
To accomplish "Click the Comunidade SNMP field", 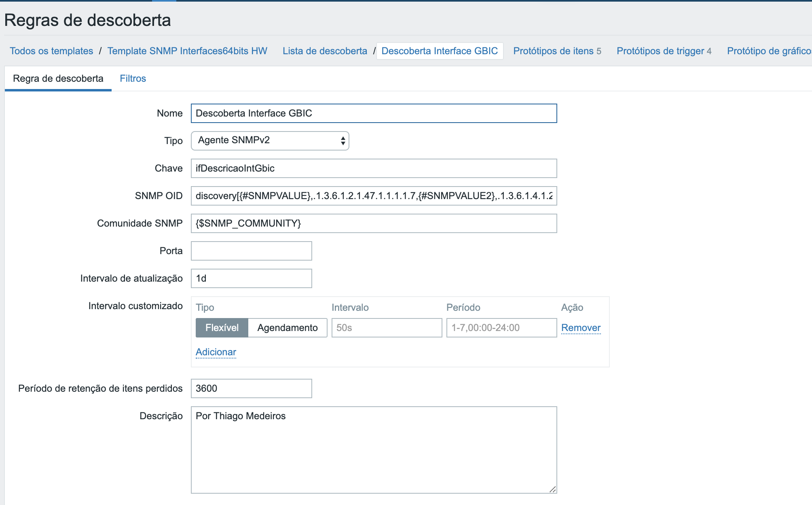I will point(374,223).
